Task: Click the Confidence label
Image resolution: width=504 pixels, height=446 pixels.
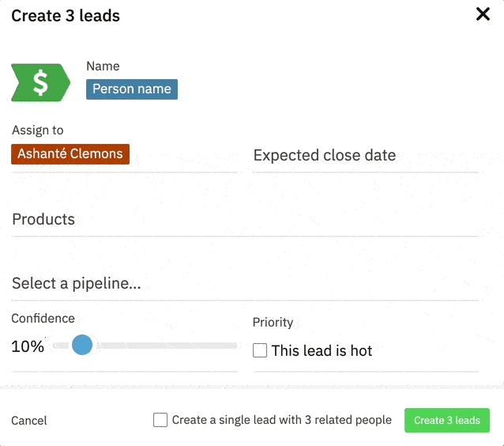Action: (x=43, y=319)
